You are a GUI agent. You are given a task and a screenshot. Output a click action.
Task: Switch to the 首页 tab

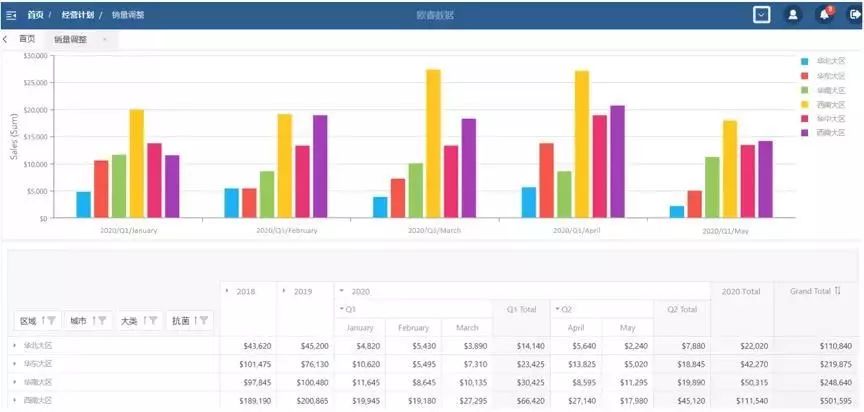27,39
